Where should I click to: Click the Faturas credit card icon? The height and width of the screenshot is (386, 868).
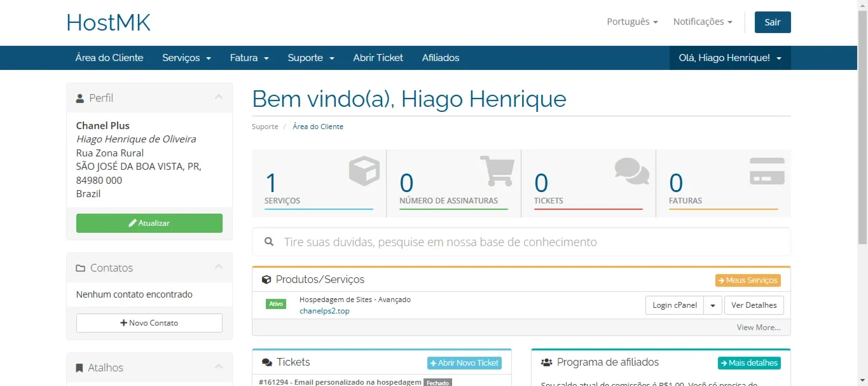(x=767, y=171)
